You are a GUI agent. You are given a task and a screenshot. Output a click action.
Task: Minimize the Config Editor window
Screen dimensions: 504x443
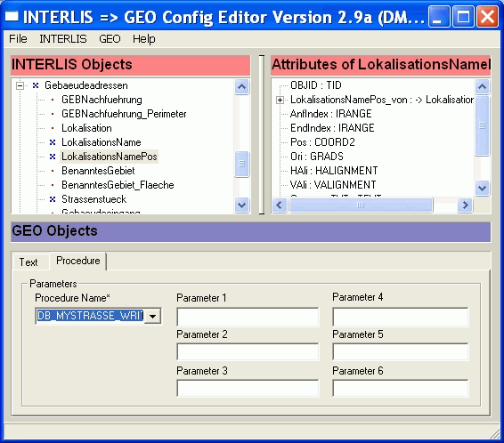pyautogui.click(x=439, y=16)
